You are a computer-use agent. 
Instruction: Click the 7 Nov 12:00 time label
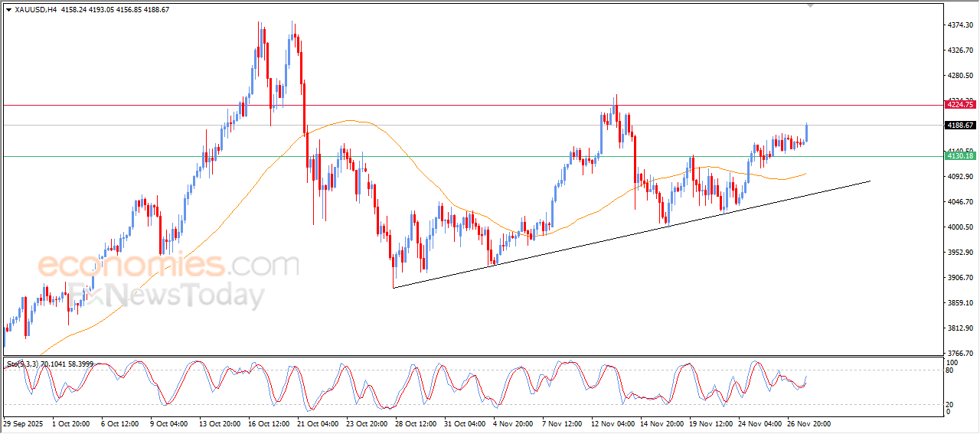(x=562, y=423)
